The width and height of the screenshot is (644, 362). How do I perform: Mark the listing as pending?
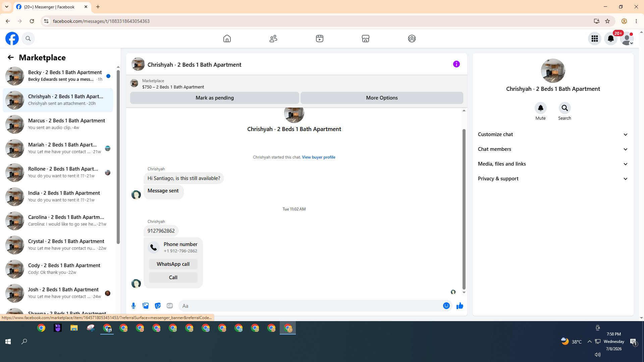pyautogui.click(x=215, y=98)
